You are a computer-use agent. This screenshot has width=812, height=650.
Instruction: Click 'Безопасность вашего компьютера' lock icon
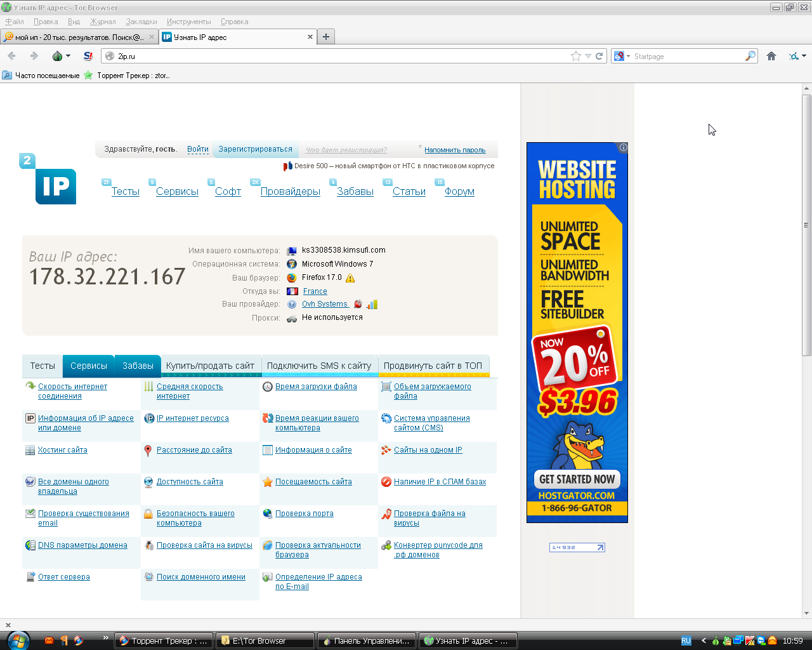coord(148,514)
